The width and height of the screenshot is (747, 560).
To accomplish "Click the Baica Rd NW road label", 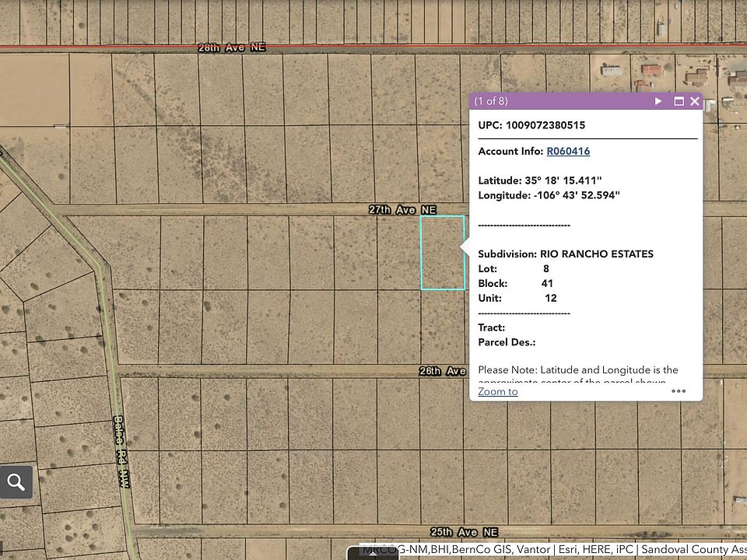I will pyautogui.click(x=121, y=451).
